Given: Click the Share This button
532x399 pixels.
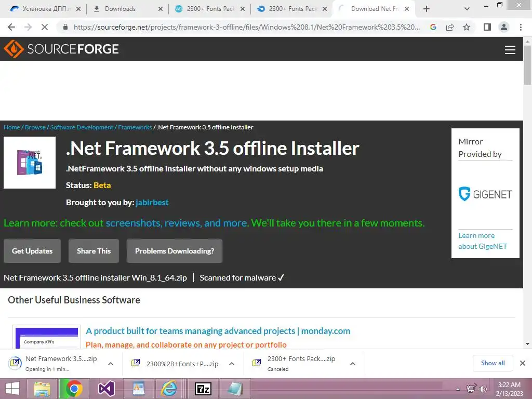Looking at the screenshot, I should coord(94,251).
